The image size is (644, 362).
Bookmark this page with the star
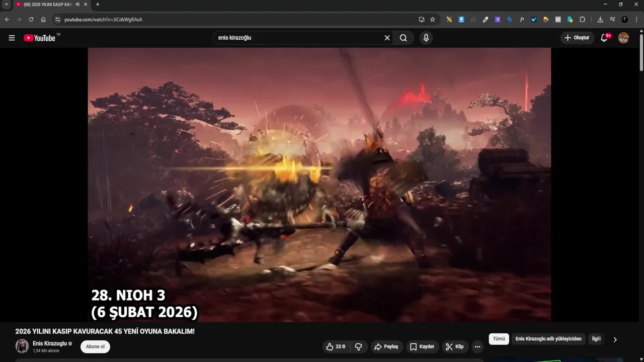(x=432, y=20)
